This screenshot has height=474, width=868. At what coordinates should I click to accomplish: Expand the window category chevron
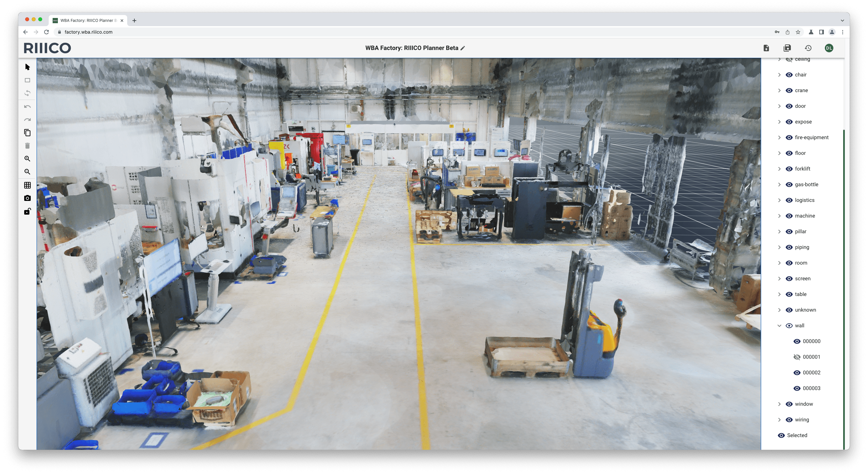pyautogui.click(x=779, y=404)
